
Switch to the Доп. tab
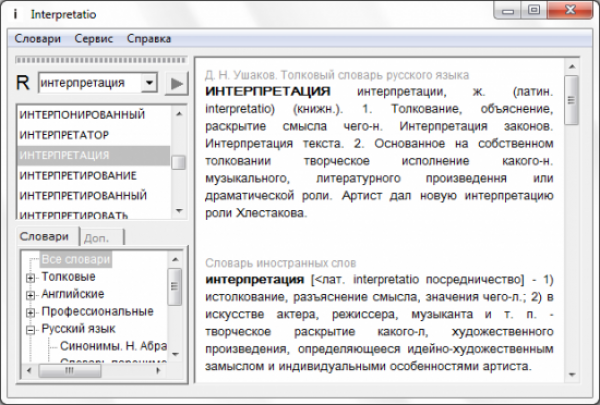(98, 238)
